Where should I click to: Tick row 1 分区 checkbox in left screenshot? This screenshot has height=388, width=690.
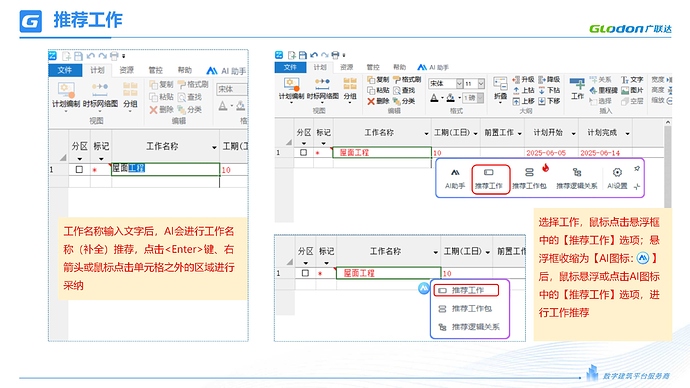tap(79, 169)
